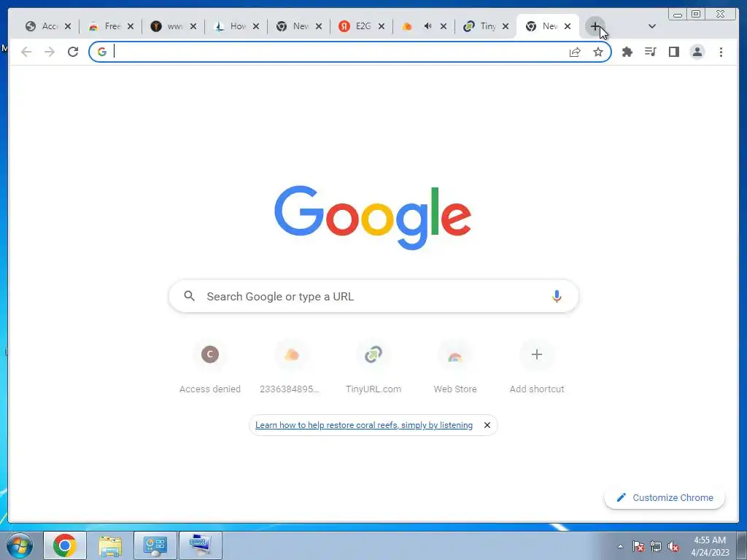The width and height of the screenshot is (747, 560).
Task: Switch to the Free tab
Action: (x=111, y=26)
